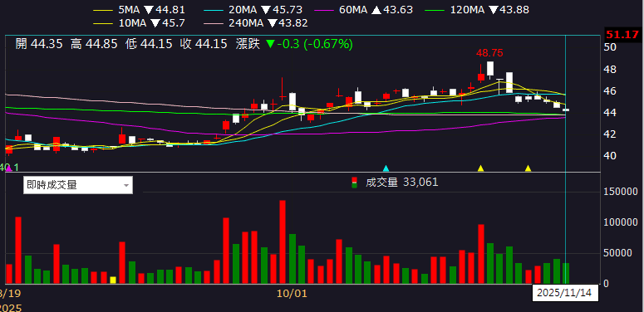Click the 60MA 43.63 legend entry
The image size is (644, 312).
(364, 10)
